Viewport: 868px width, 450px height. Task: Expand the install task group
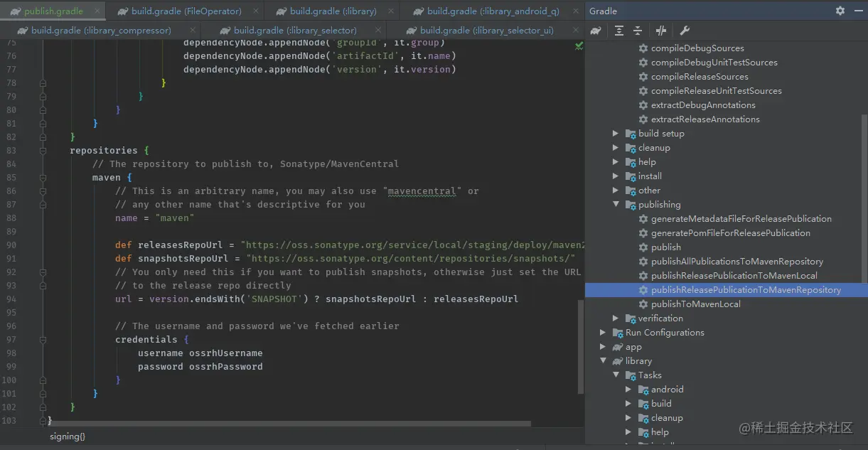click(616, 176)
